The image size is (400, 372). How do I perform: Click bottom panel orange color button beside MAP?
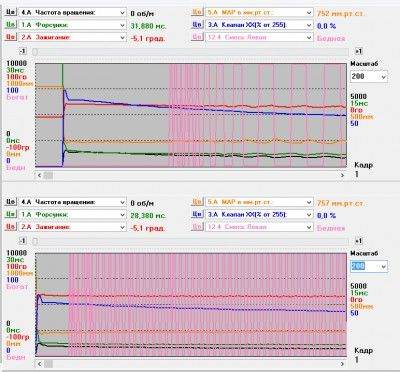pos(197,202)
